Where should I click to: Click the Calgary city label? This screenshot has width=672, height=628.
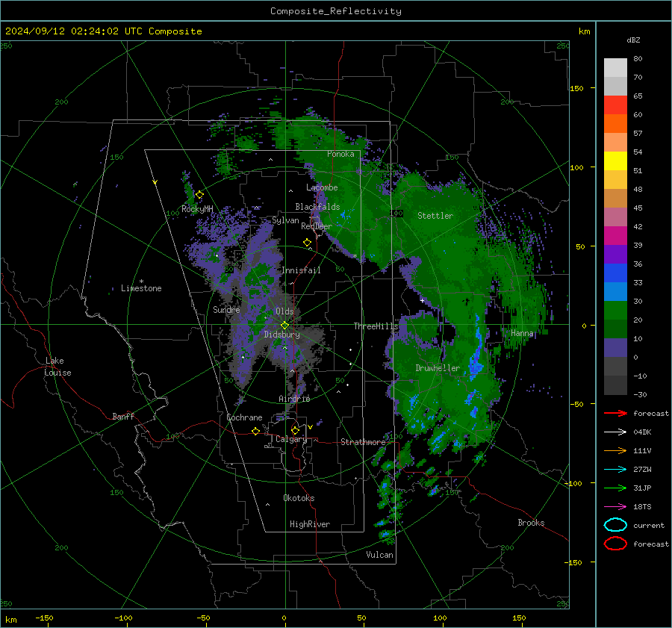pyautogui.click(x=291, y=439)
